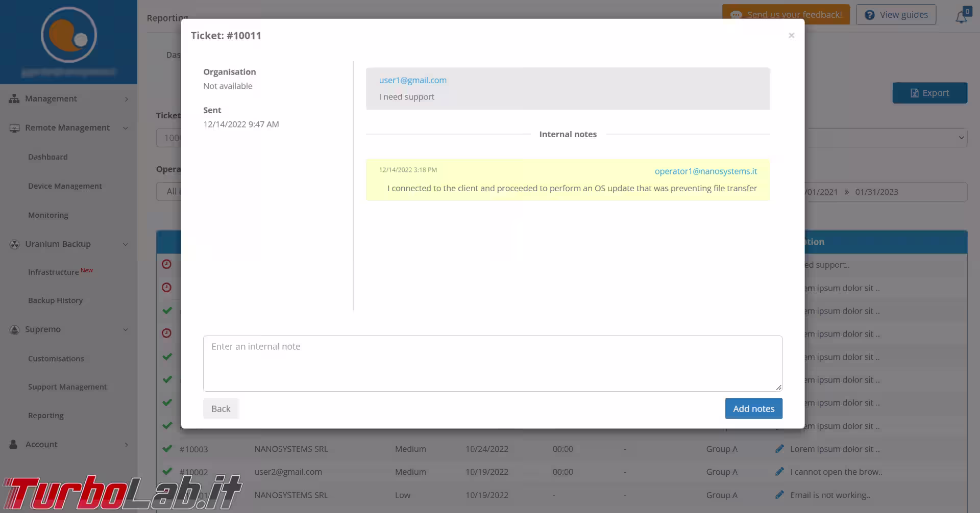
Task: Click the notification bell icon
Action: pos(961,16)
